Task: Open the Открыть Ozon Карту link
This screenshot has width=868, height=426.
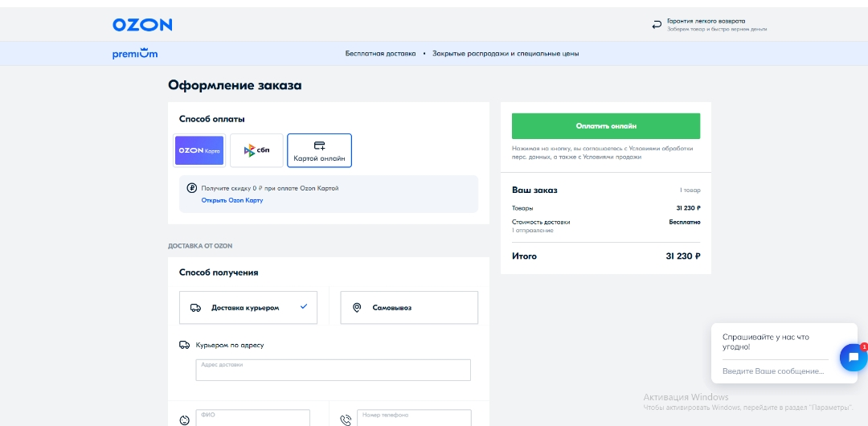Action: [x=232, y=200]
